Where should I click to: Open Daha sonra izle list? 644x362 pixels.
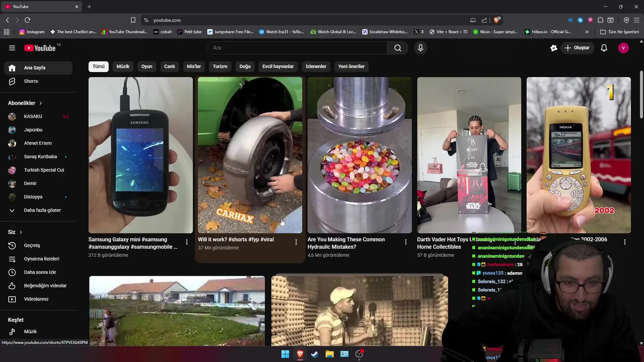(38, 272)
